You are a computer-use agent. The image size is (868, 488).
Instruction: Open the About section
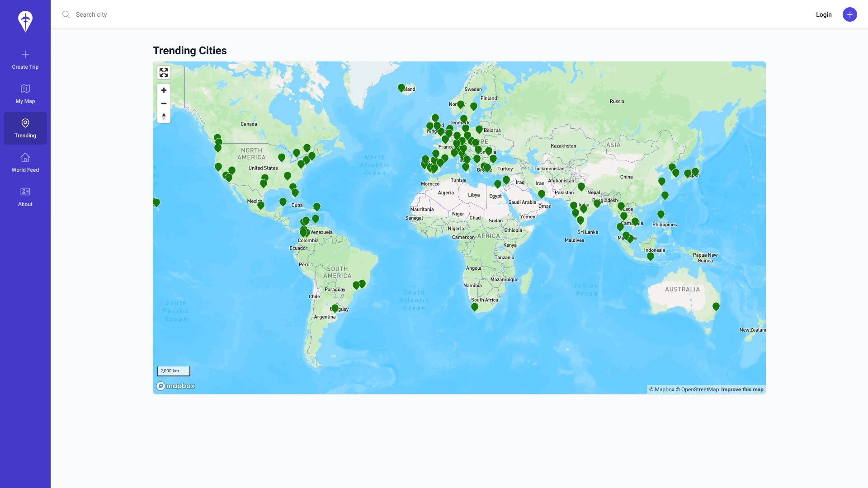(x=25, y=197)
